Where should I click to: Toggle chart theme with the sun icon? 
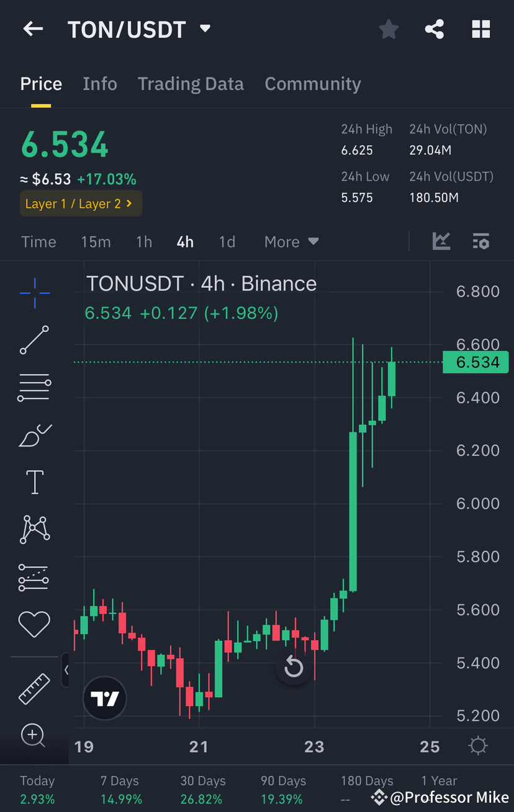pos(477,745)
